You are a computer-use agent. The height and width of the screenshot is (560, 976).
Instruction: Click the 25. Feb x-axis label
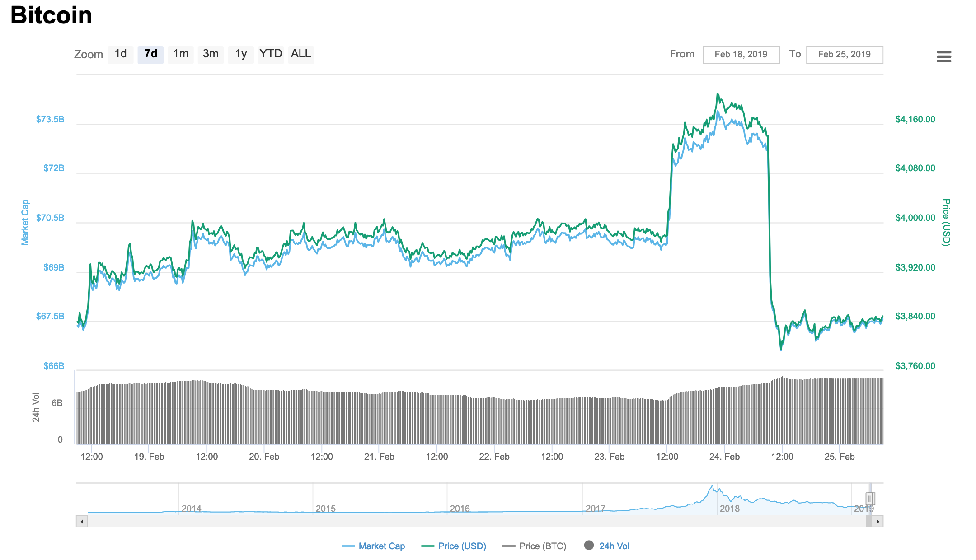[840, 457]
